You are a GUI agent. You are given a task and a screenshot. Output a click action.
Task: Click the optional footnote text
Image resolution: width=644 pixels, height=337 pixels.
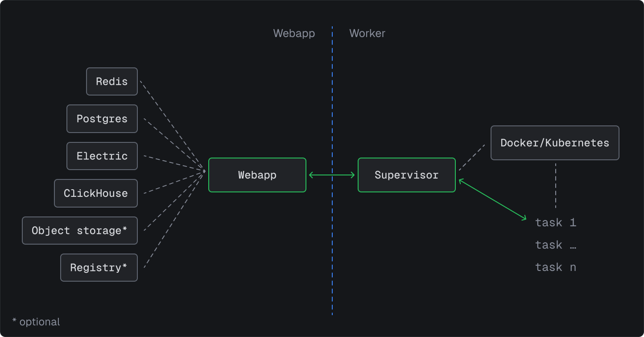[x=36, y=321]
